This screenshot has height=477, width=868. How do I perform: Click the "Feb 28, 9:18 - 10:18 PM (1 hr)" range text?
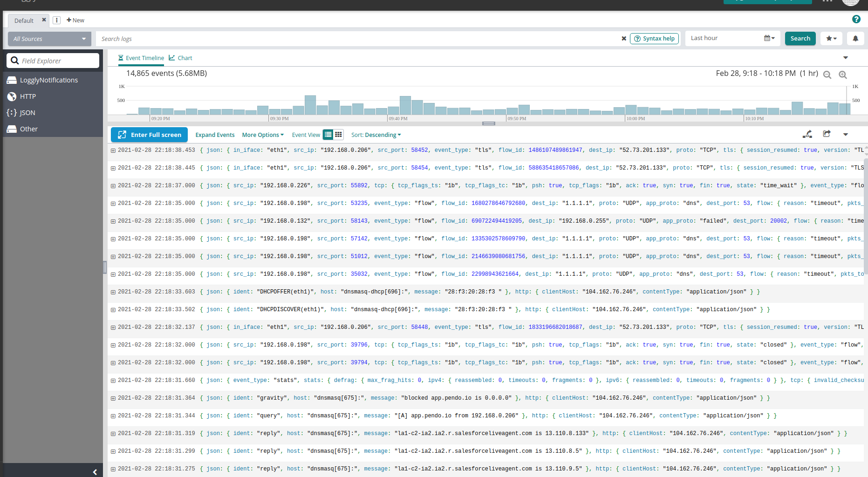tap(767, 73)
